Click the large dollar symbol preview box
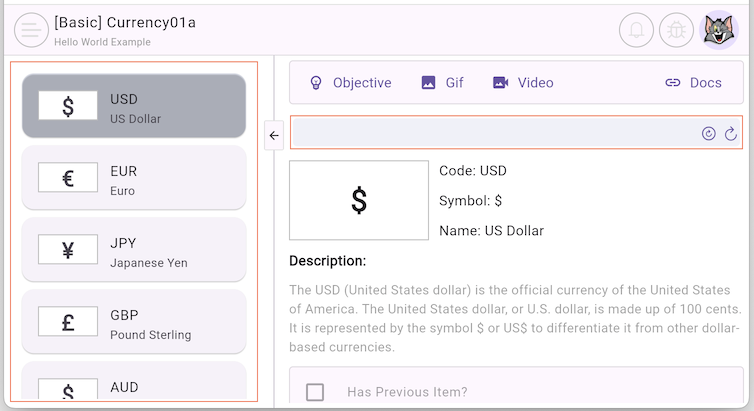Image resolution: width=754 pixels, height=411 pixels. (359, 200)
